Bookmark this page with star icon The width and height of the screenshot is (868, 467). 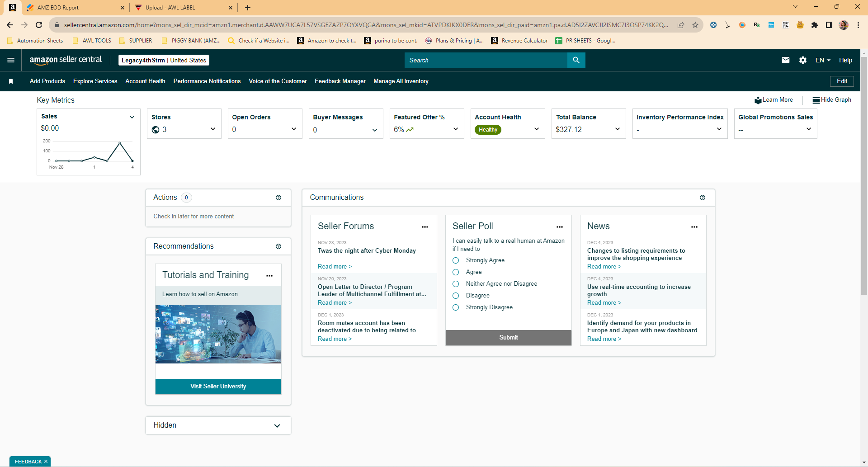click(x=695, y=25)
